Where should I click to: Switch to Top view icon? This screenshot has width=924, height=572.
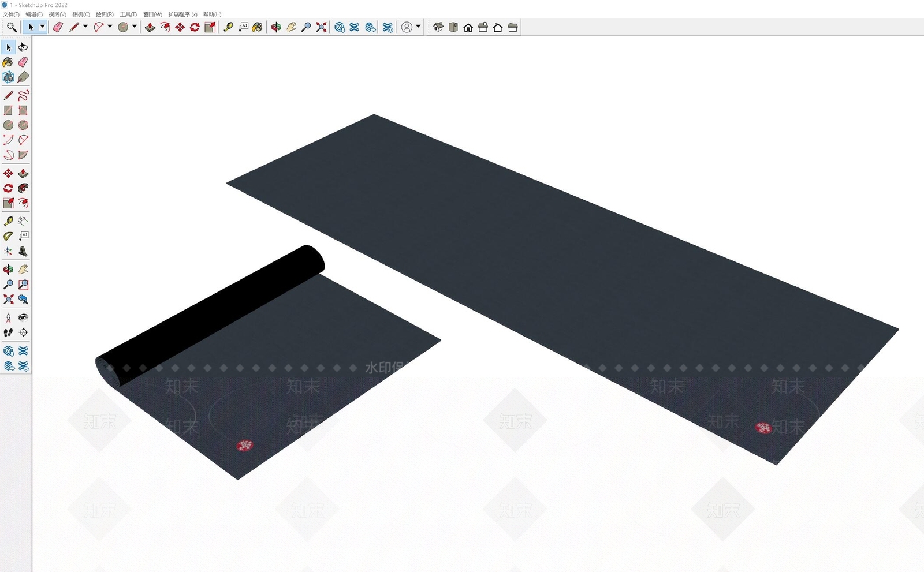pos(453,27)
